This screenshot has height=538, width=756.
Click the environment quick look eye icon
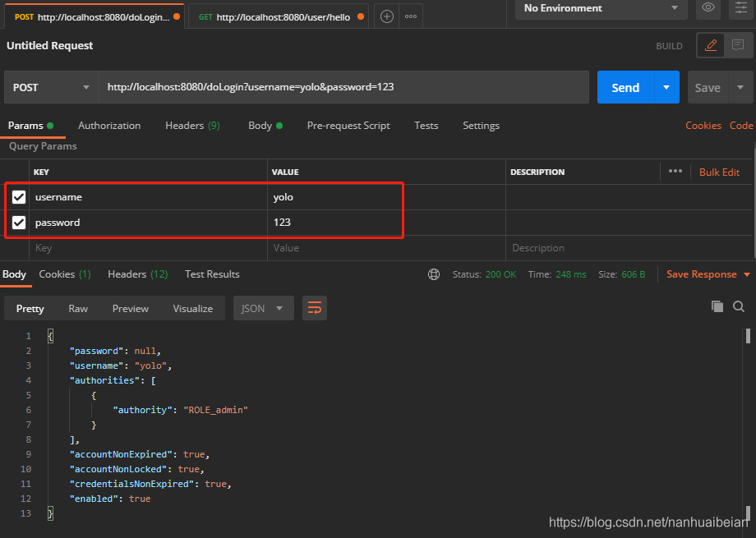(708, 8)
